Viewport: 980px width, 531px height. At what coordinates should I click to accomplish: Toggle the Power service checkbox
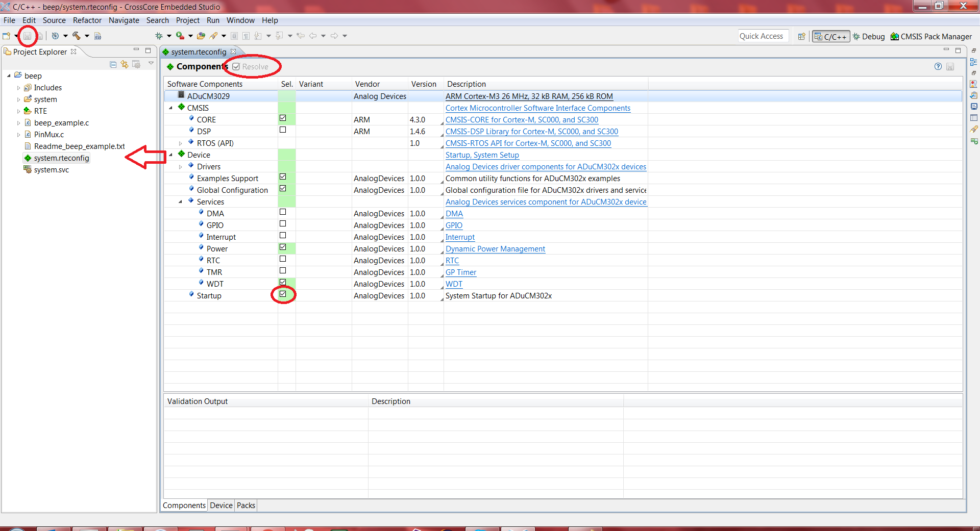[x=283, y=247]
